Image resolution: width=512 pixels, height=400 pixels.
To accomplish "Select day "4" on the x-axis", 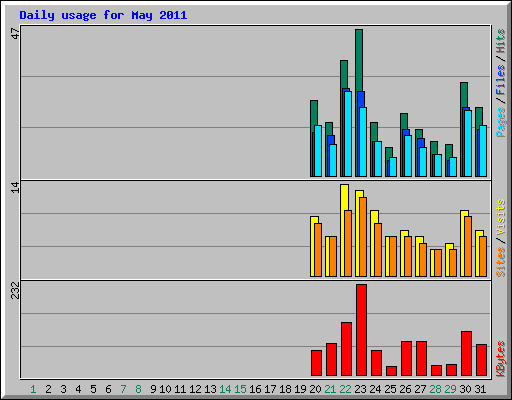I will coord(78,389).
